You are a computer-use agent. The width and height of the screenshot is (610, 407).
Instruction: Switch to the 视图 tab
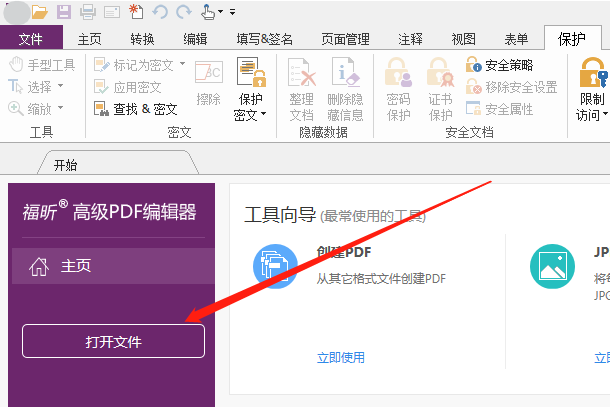click(463, 39)
